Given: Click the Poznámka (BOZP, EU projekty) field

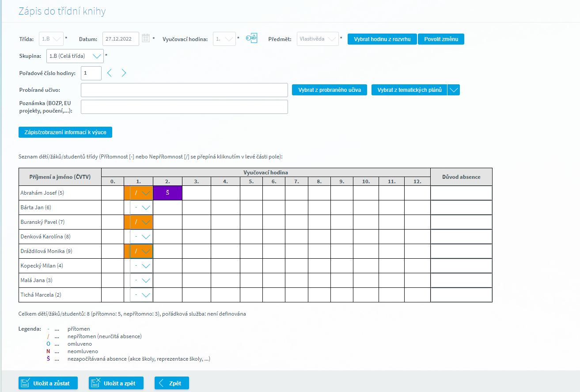Looking at the screenshot, I should (x=185, y=107).
